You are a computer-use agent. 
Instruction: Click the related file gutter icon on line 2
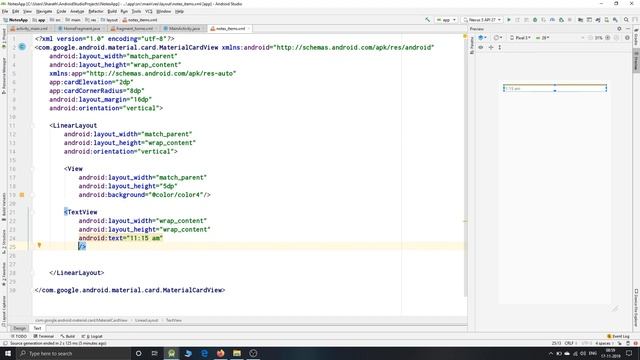(22, 47)
